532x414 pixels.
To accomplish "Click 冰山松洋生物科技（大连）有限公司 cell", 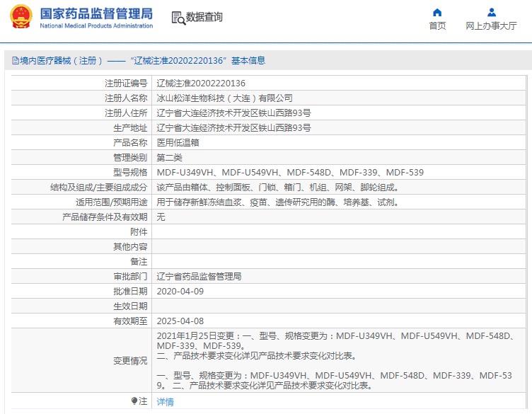I will tap(224, 98).
